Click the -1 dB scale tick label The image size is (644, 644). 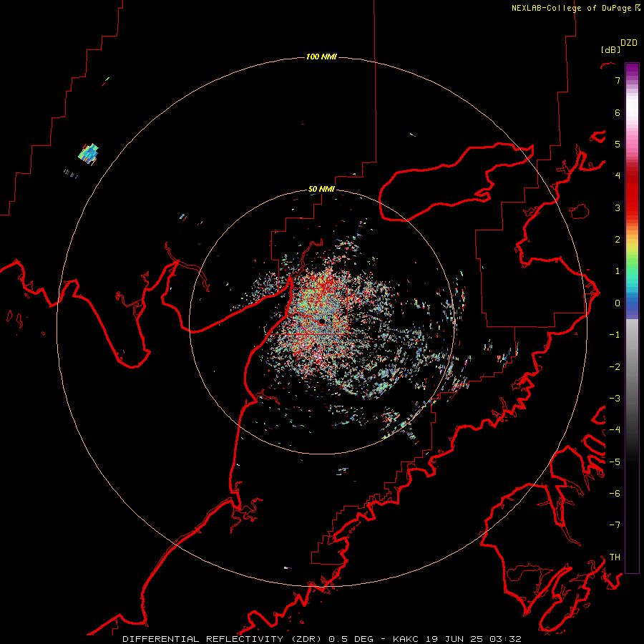(615, 335)
